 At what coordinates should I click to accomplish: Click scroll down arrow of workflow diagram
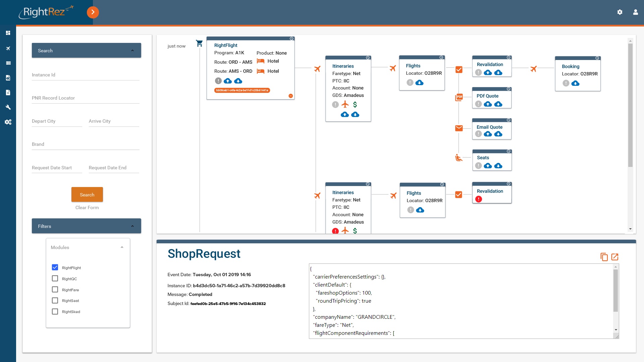(631, 229)
